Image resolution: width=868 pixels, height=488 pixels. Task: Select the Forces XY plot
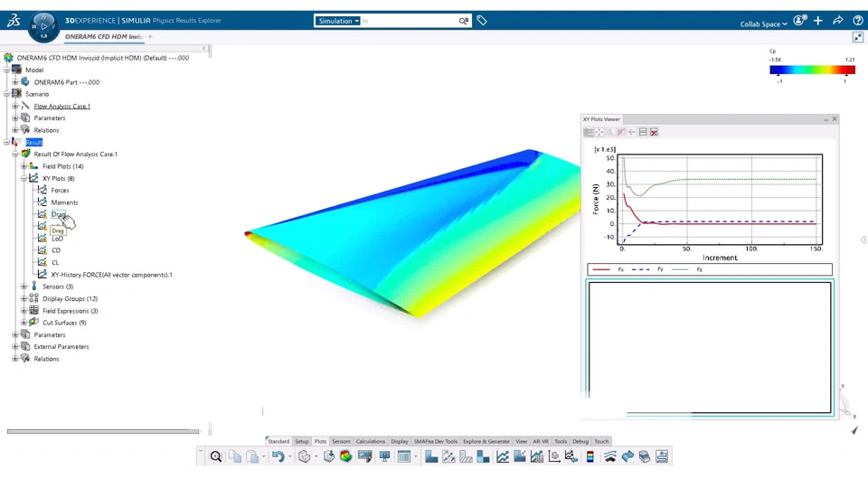60,191
